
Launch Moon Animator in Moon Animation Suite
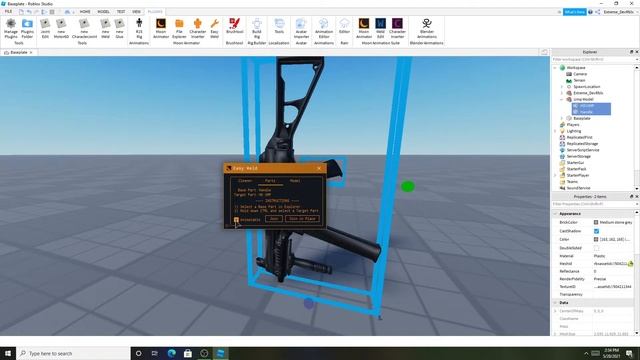pyautogui.click(x=364, y=28)
